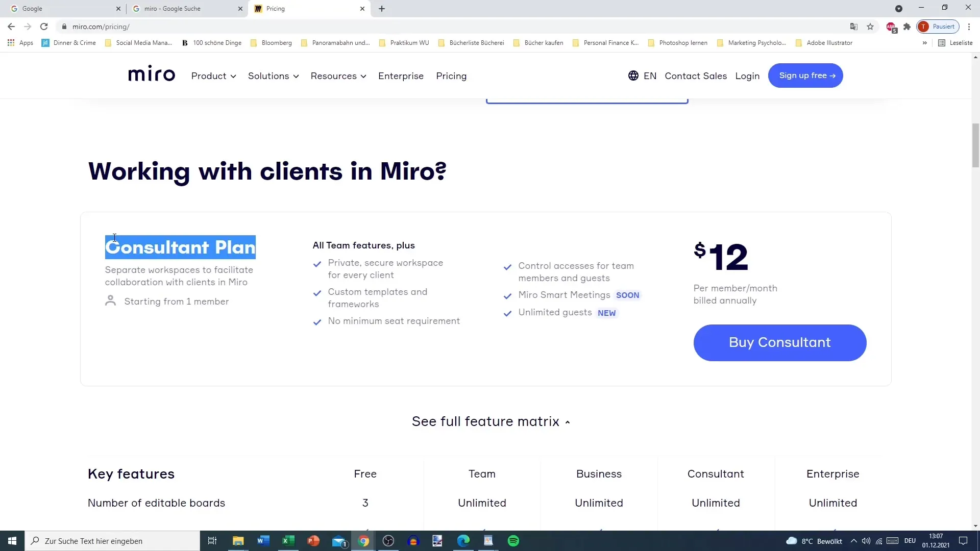Click the volume speaker tray icon

[x=866, y=541]
